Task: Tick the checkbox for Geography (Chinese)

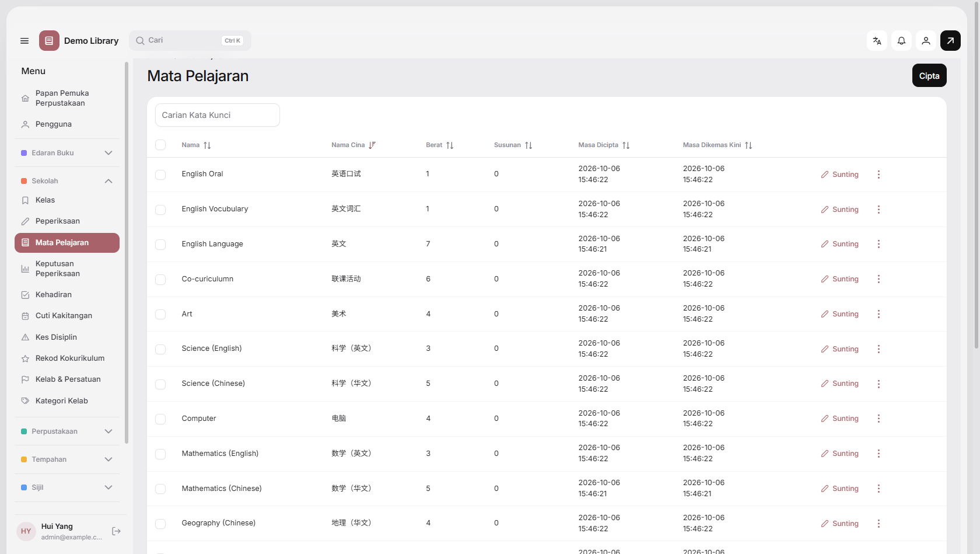Action: click(160, 524)
